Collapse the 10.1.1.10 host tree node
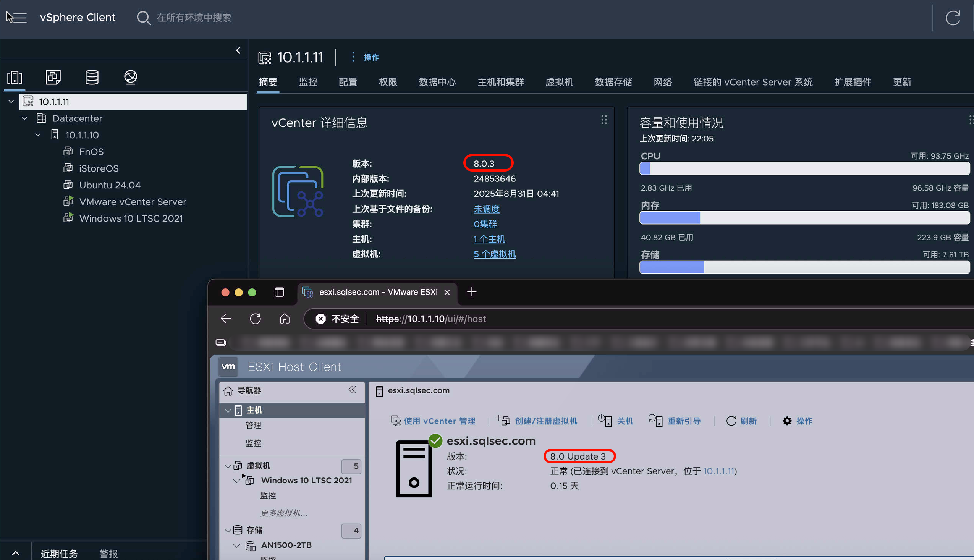 pyautogui.click(x=38, y=135)
